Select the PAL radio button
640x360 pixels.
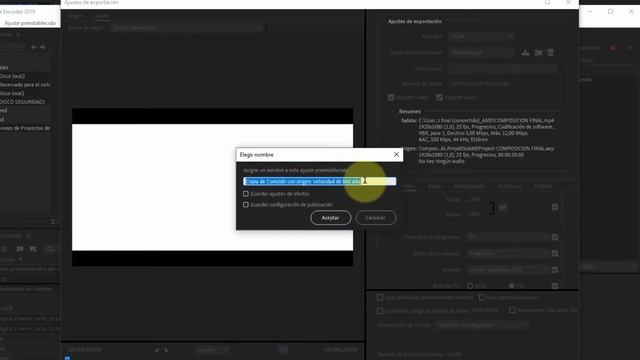pyautogui.click(x=511, y=286)
